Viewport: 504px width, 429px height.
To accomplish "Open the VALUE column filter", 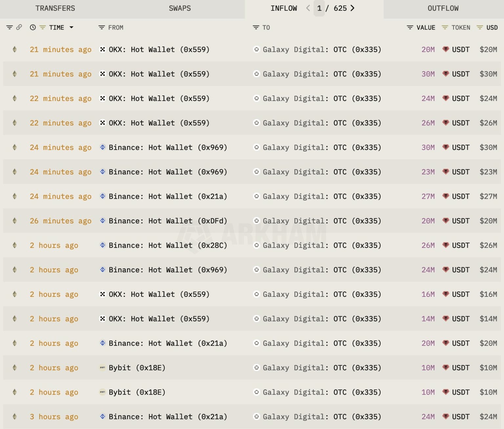I will pyautogui.click(x=410, y=28).
